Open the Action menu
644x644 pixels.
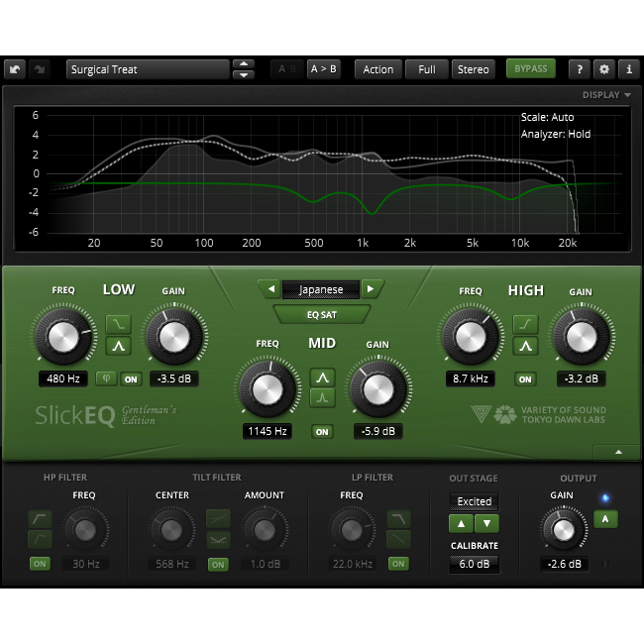pyautogui.click(x=377, y=69)
